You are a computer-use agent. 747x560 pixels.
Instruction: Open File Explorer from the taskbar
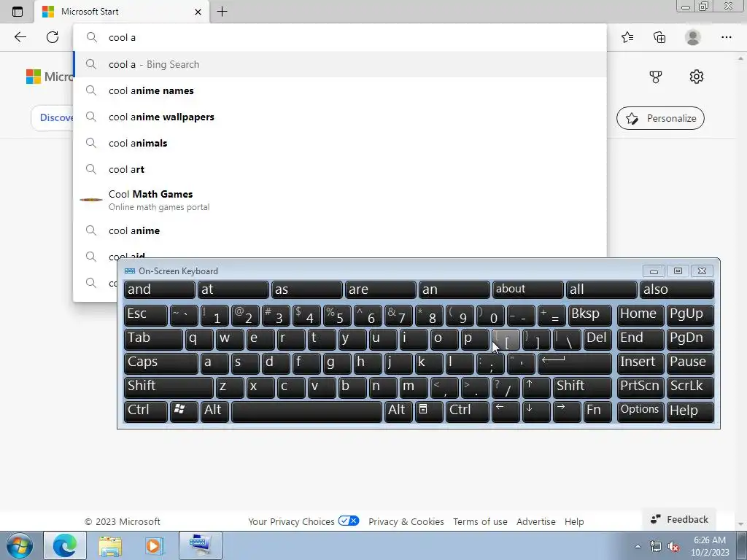[110, 545]
